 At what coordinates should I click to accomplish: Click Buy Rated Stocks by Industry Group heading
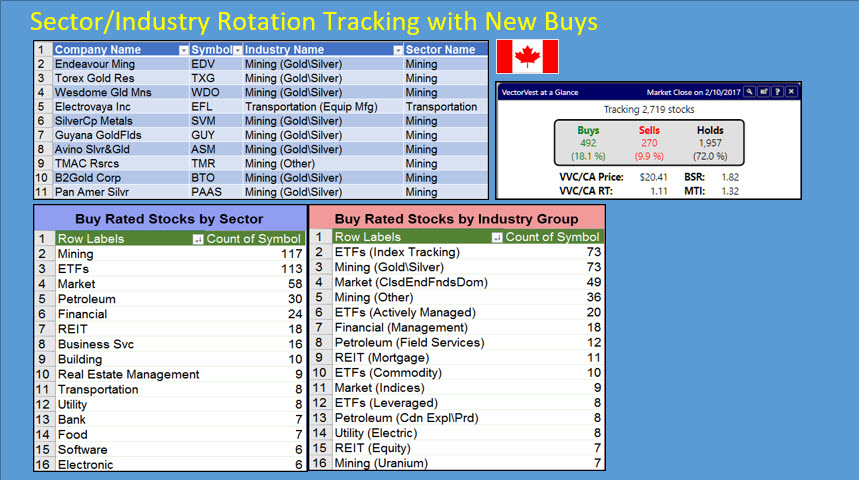click(x=456, y=219)
